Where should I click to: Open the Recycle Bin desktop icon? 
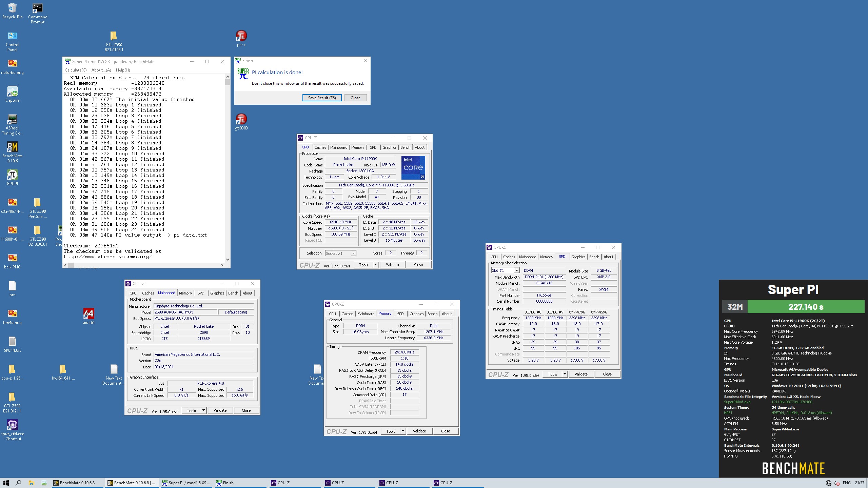12,11
